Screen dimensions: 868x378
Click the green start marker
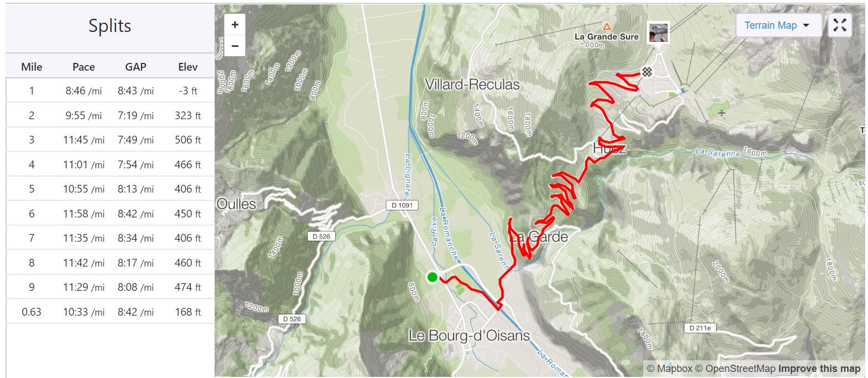pos(433,277)
